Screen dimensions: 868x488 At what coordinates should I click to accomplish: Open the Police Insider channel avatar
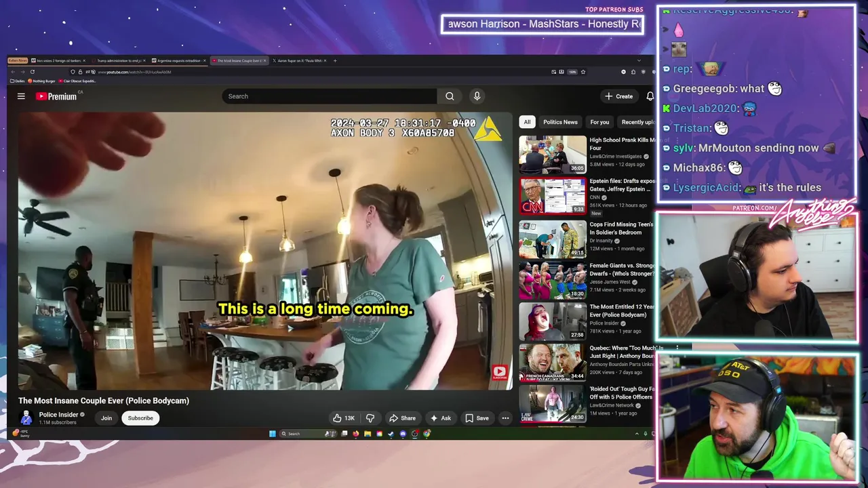26,418
